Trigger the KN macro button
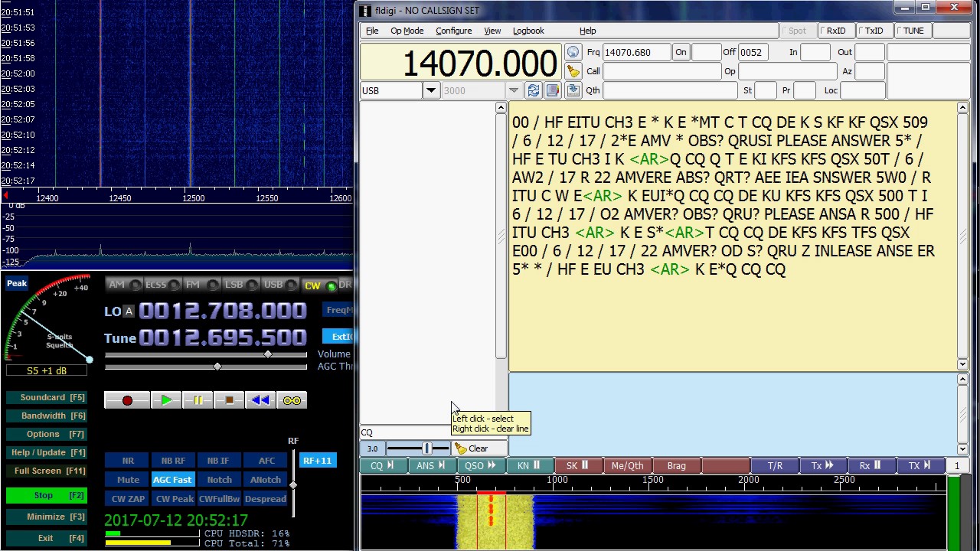The height and width of the screenshot is (551, 980). pos(528,465)
